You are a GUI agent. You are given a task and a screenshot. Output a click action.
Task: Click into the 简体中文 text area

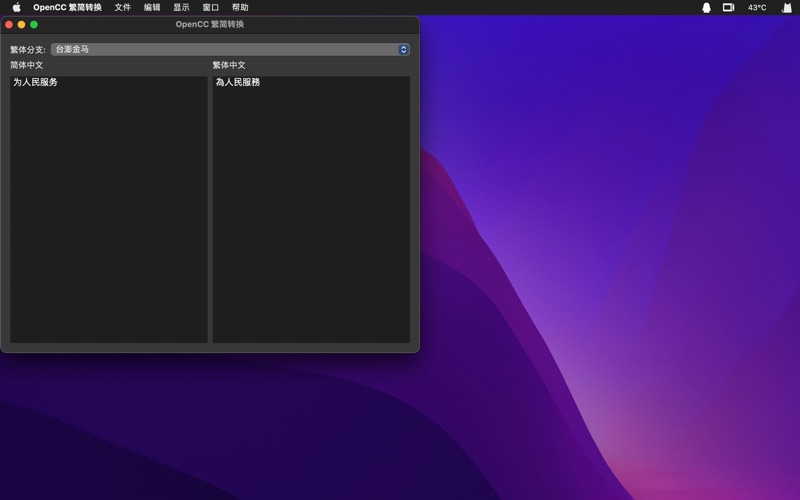point(109,210)
